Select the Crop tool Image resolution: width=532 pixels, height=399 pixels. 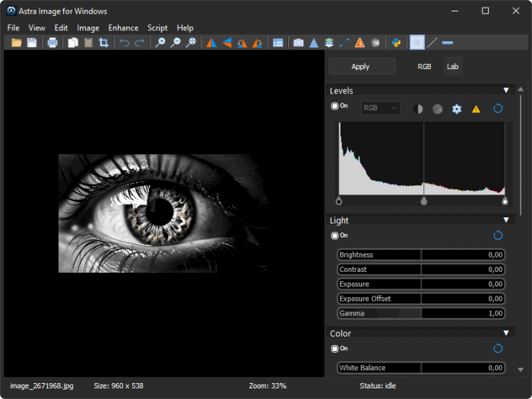pyautogui.click(x=103, y=43)
